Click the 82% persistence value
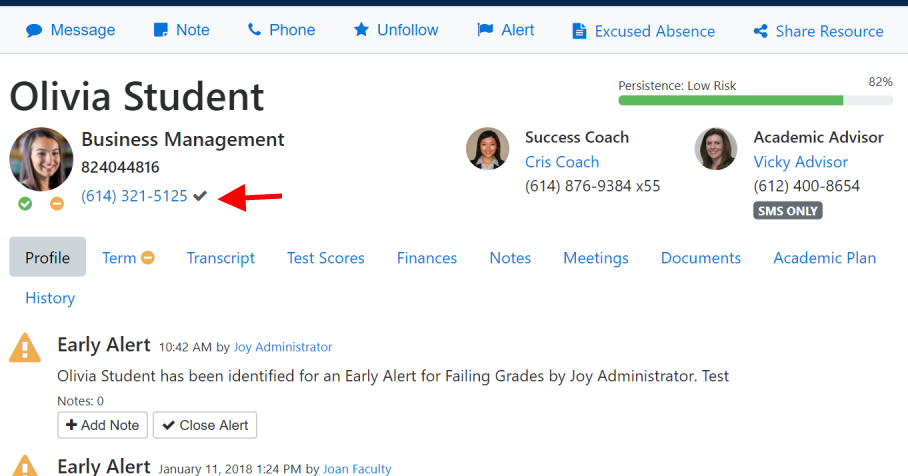The height and width of the screenshot is (476, 908). click(880, 82)
